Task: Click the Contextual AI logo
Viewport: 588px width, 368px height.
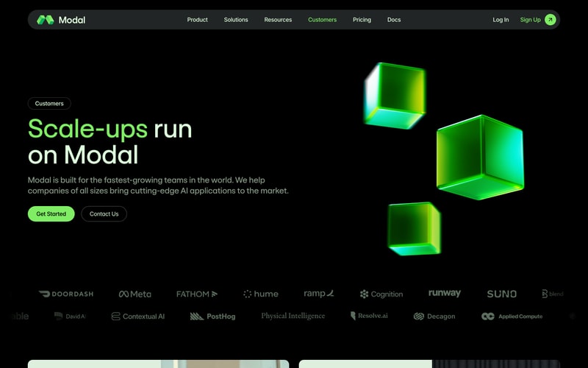Action: click(x=138, y=316)
